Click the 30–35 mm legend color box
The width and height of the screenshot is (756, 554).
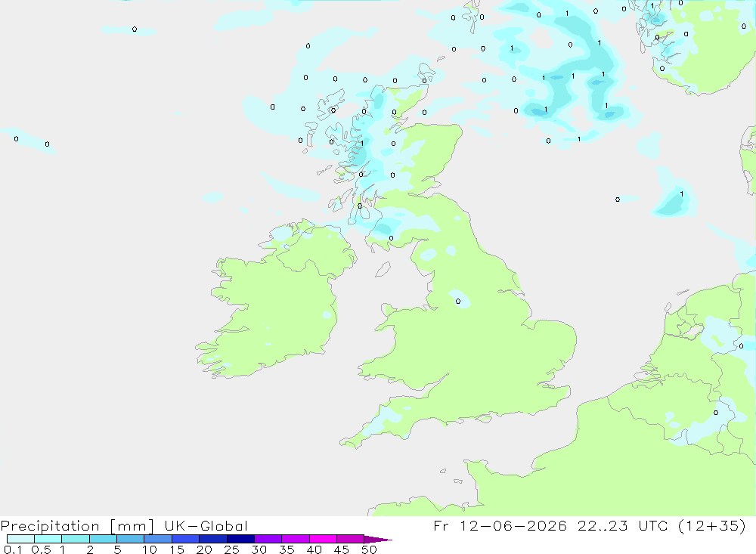point(268,539)
